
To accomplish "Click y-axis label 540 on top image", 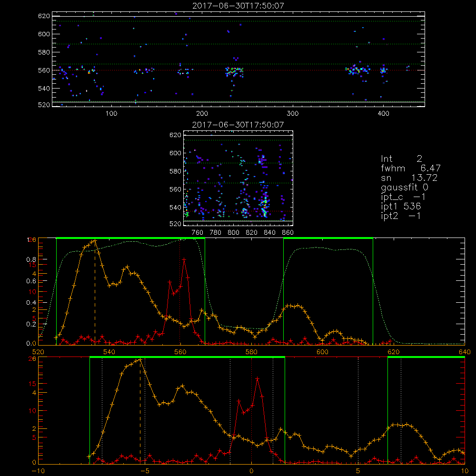I will [x=44, y=89].
